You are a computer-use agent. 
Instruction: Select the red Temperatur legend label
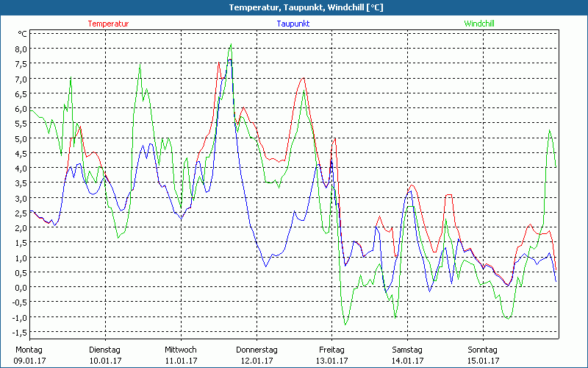click(x=108, y=24)
